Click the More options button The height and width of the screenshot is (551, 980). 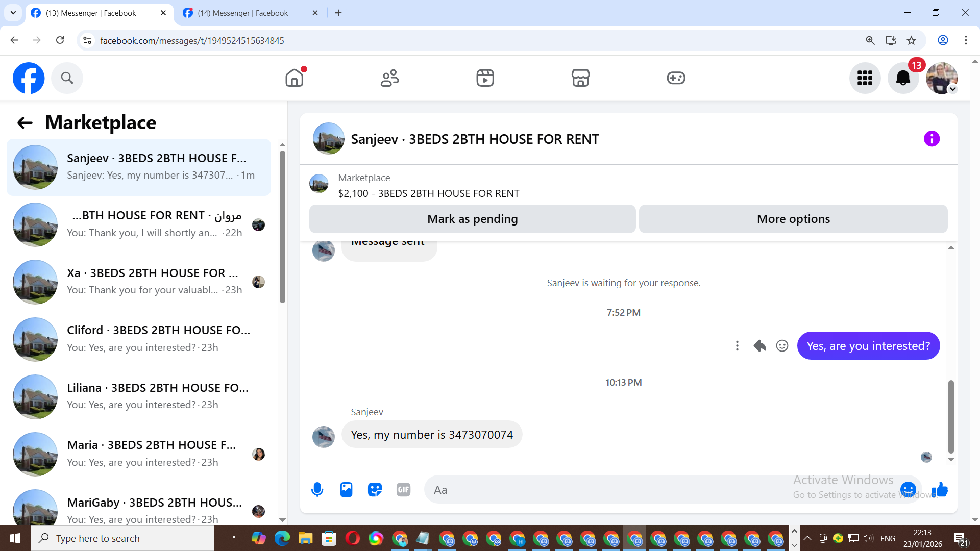(793, 219)
